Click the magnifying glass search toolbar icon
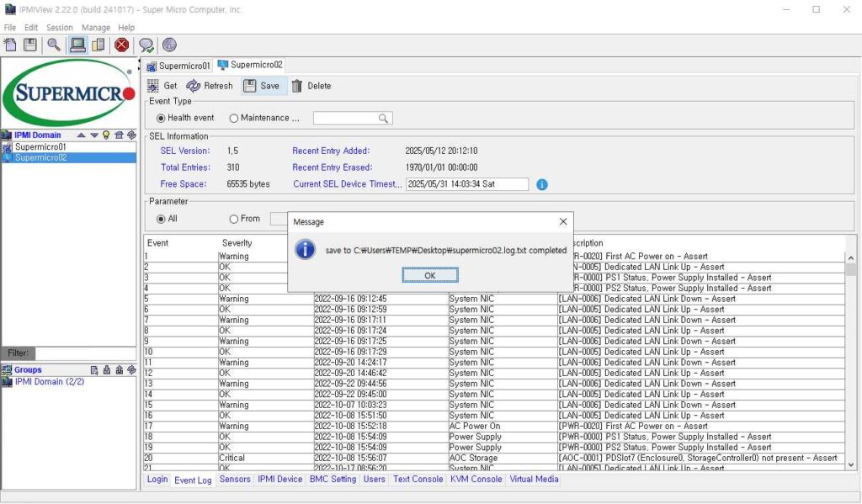Screen dimensions: 862x504 (54, 45)
